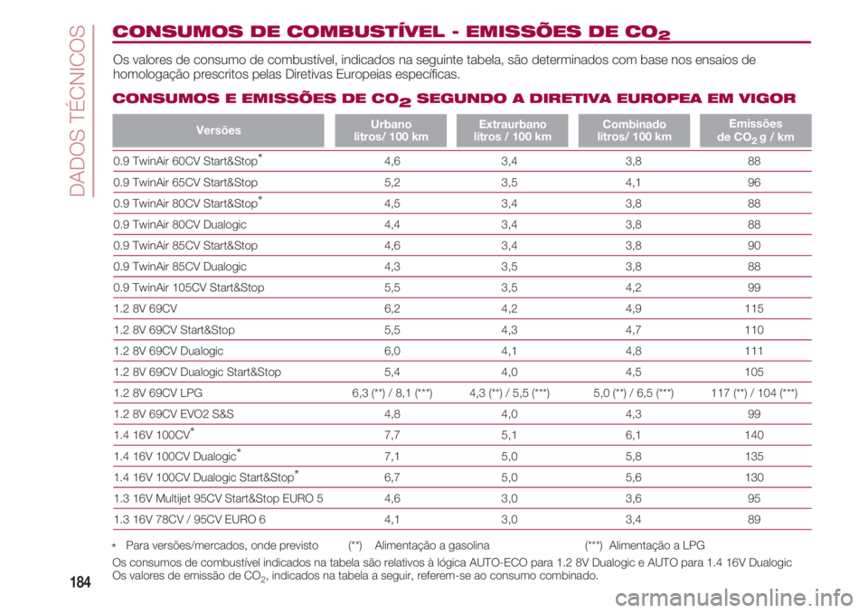Click the combined value 4,8

pyautogui.click(x=633, y=351)
